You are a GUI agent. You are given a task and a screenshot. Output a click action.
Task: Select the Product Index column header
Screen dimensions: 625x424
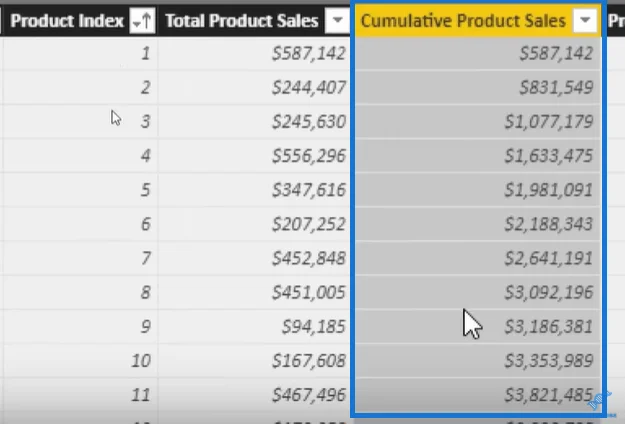(x=80, y=20)
